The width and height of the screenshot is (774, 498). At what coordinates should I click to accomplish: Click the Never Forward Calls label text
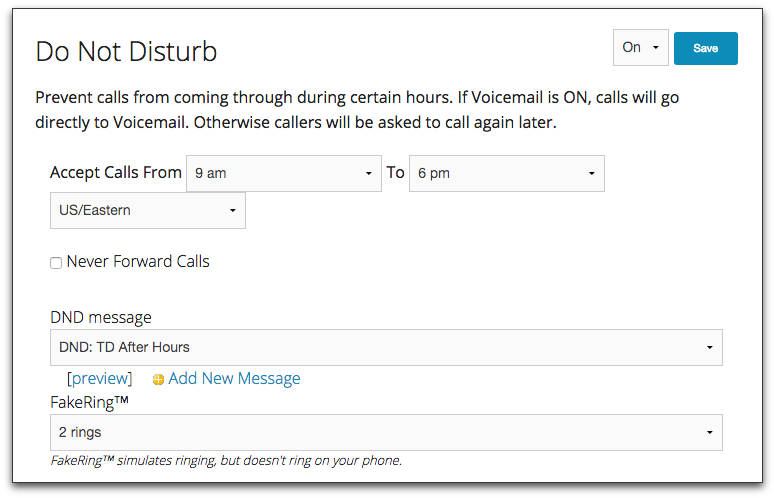tap(138, 261)
